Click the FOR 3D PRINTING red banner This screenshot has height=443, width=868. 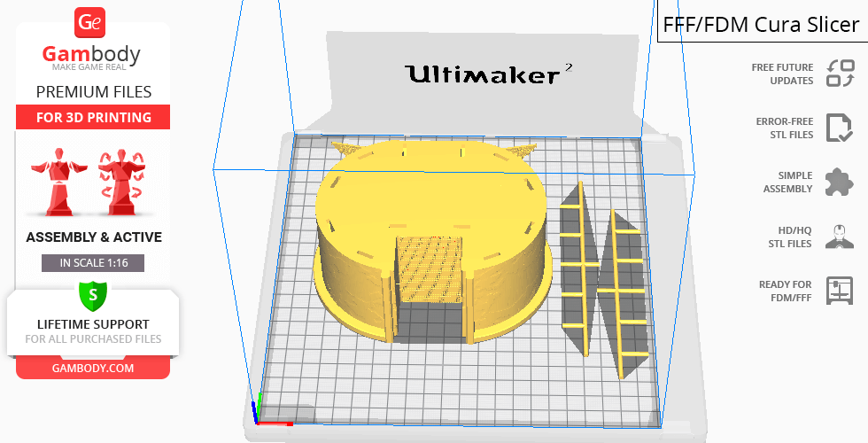pyautogui.click(x=93, y=117)
